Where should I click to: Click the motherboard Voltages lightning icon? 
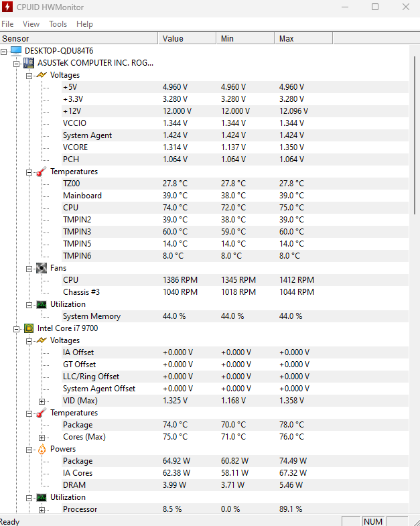[42, 75]
